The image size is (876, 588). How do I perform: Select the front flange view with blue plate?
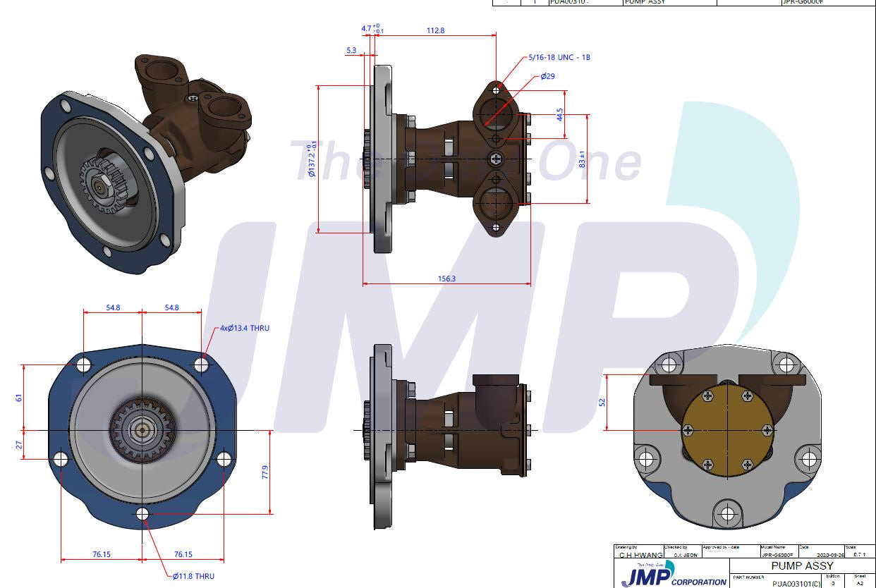pos(142,437)
